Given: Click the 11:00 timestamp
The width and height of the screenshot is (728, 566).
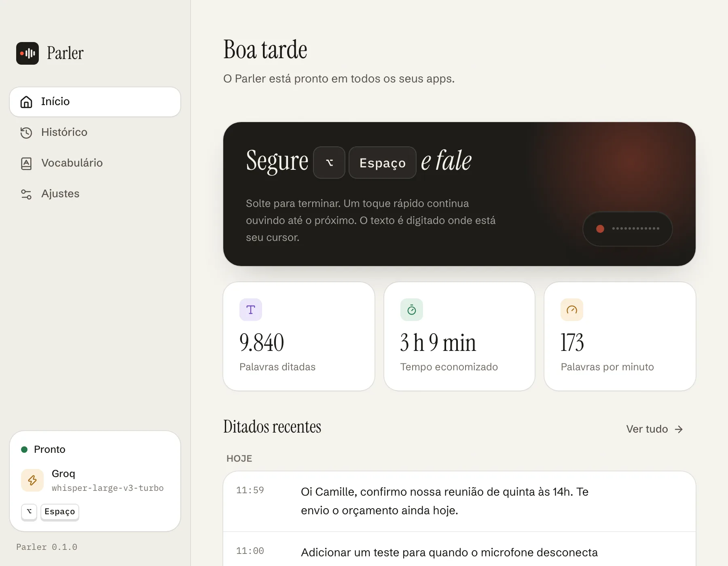Looking at the screenshot, I should (250, 551).
